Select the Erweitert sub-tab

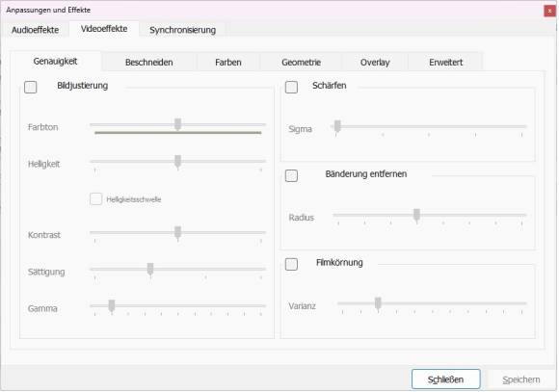pos(445,63)
